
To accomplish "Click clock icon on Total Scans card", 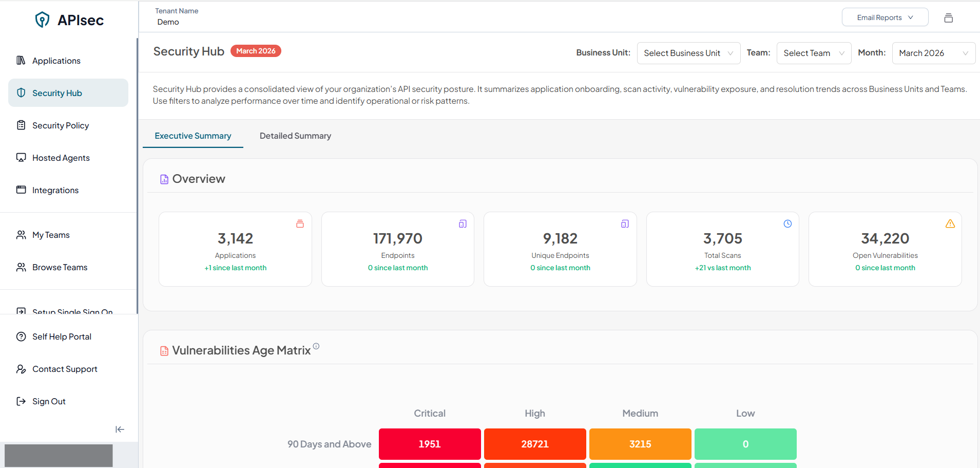I will [x=787, y=224].
